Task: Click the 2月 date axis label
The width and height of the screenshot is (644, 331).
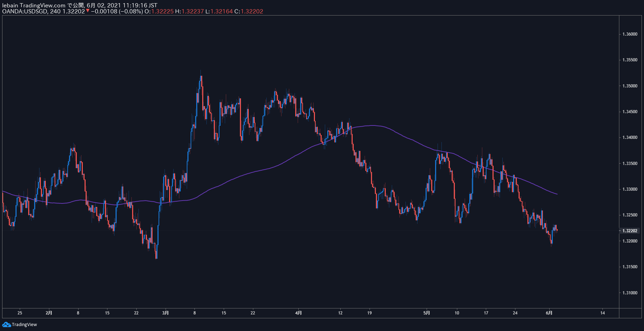Action: point(49,313)
